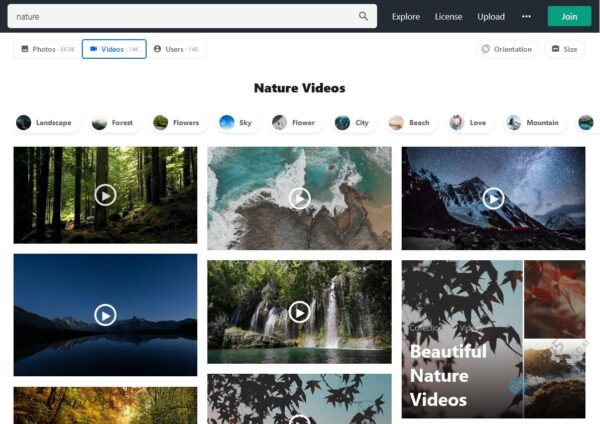Select the Landscape category chip
Screen dimensions: 600x424
pos(44,123)
